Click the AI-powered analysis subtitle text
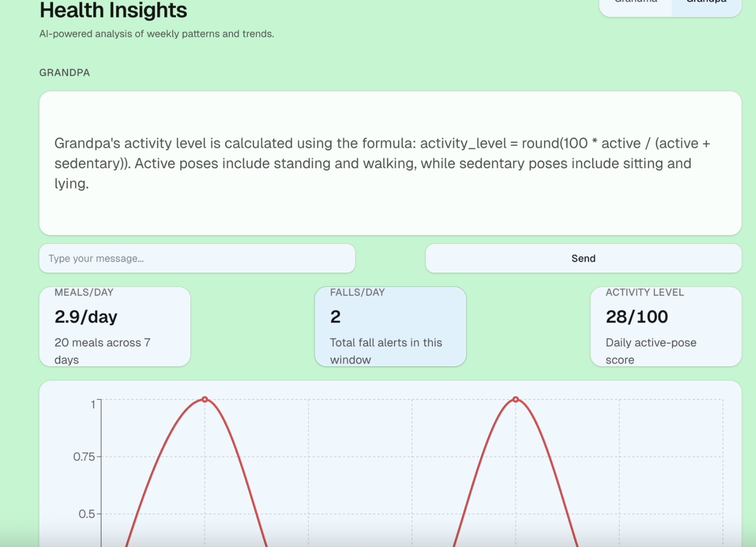Screen dimensions: 756x547 (157, 34)
